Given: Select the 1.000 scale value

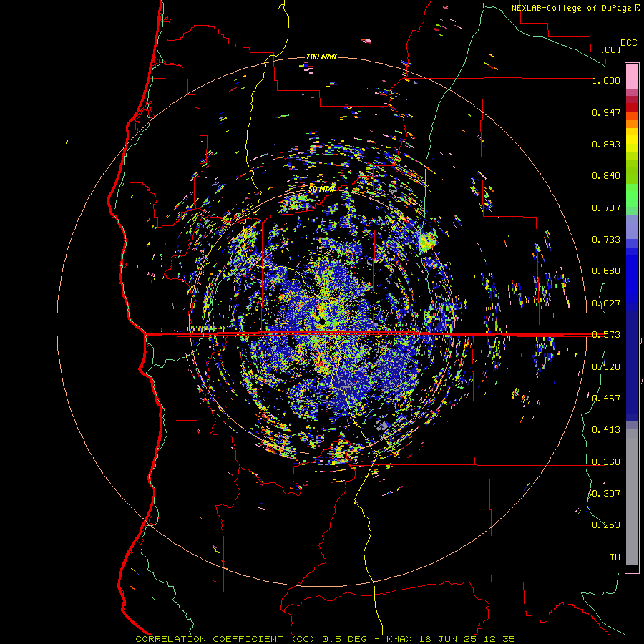Looking at the screenshot, I should point(606,80).
